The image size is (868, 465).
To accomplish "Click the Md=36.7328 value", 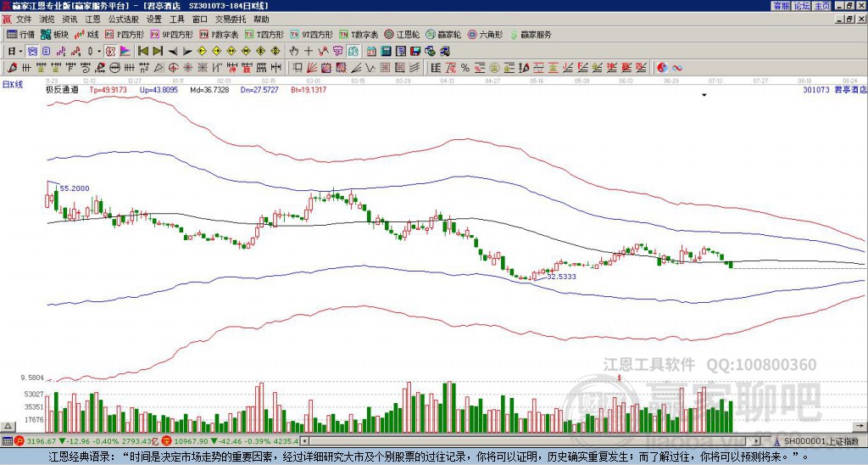I will (209, 89).
